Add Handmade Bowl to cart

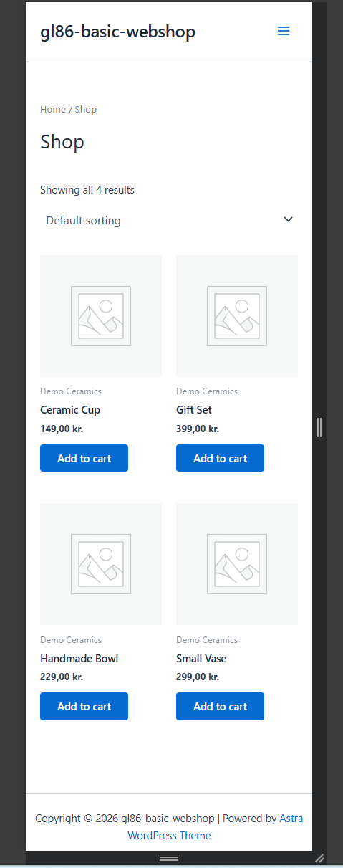[84, 706]
